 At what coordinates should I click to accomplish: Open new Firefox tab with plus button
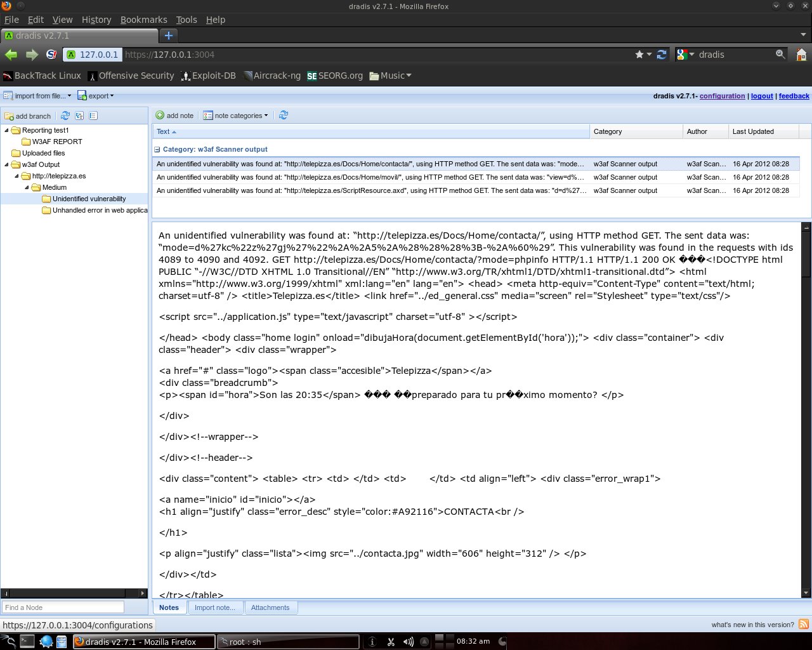pos(169,36)
